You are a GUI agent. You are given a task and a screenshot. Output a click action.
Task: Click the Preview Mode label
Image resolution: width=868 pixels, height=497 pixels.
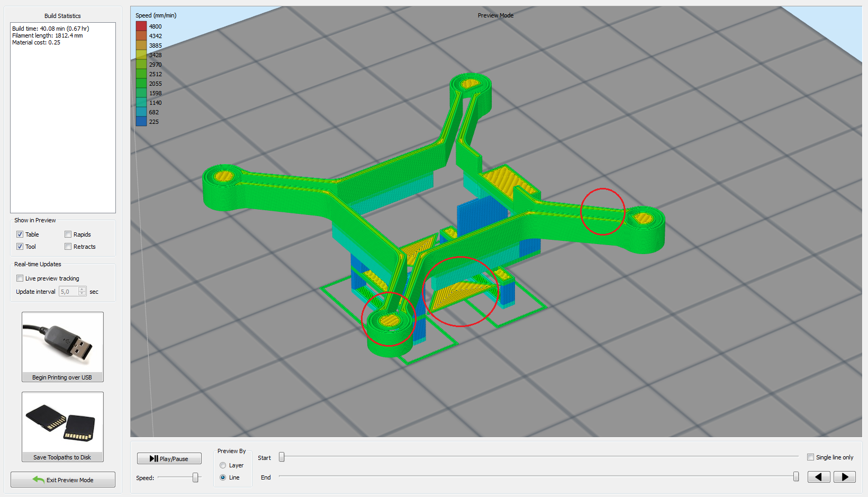[495, 15]
